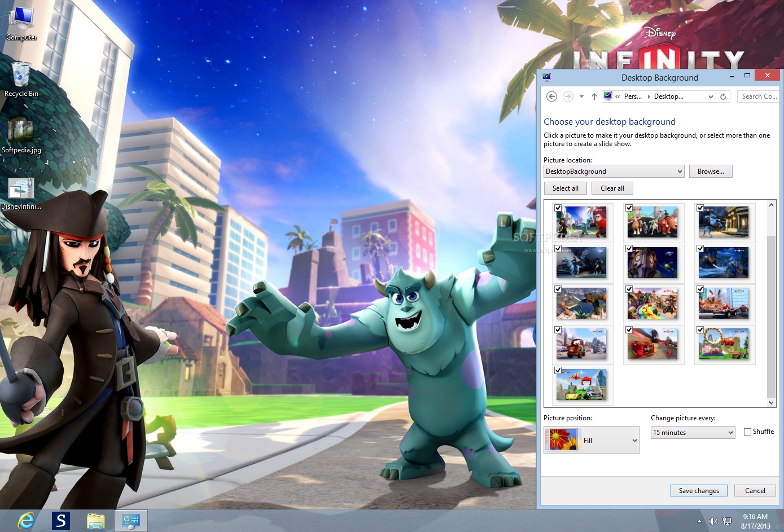Minimize the Desktop Background window

[732, 76]
